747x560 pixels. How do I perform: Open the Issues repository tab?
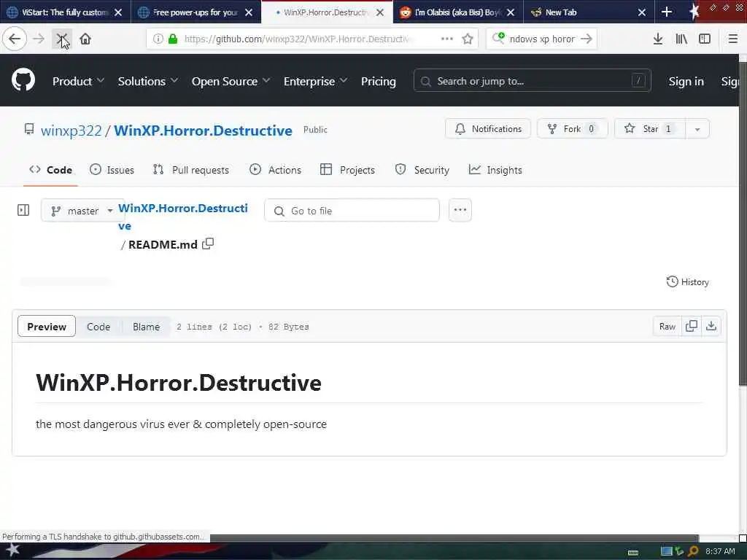tap(112, 170)
